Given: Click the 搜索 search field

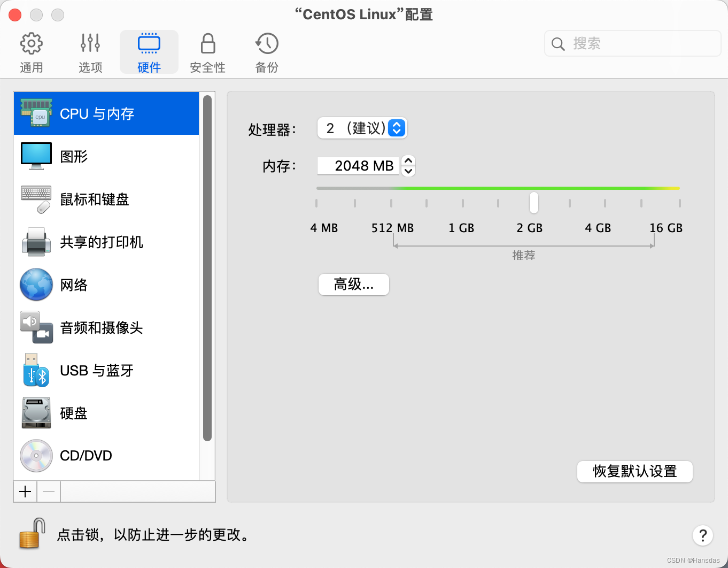Looking at the screenshot, I should click(633, 43).
